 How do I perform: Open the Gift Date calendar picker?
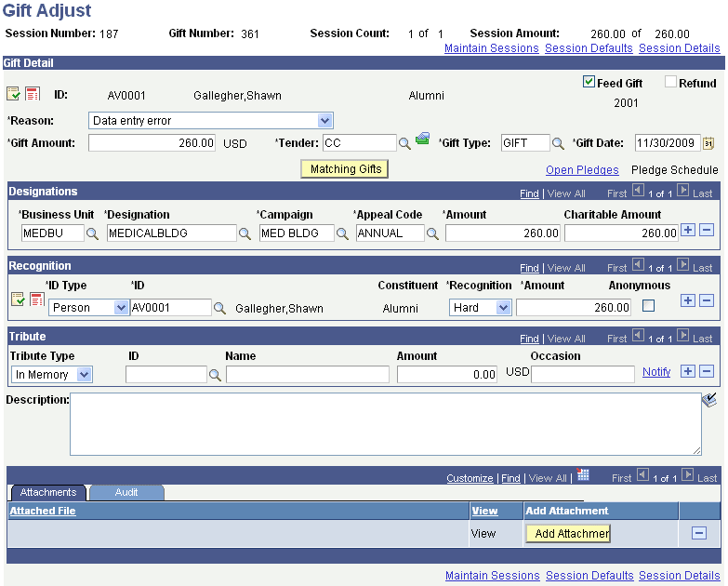point(708,143)
